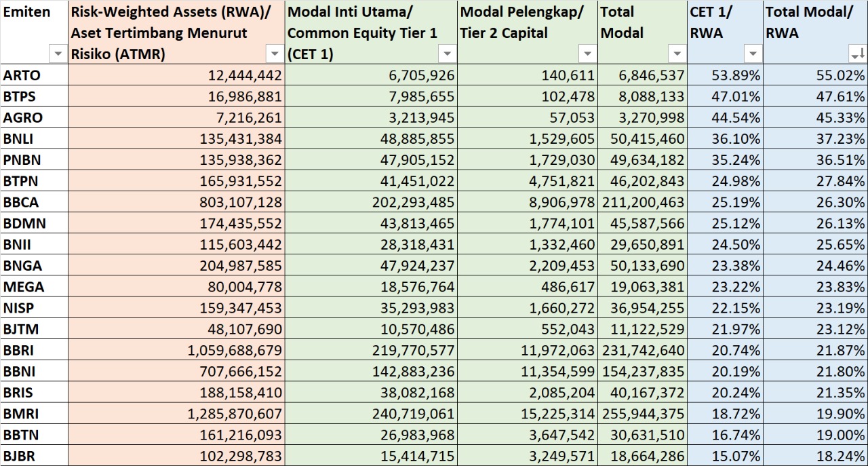
Task: Select the PNBN ticker cell
Action: pyautogui.click(x=34, y=159)
